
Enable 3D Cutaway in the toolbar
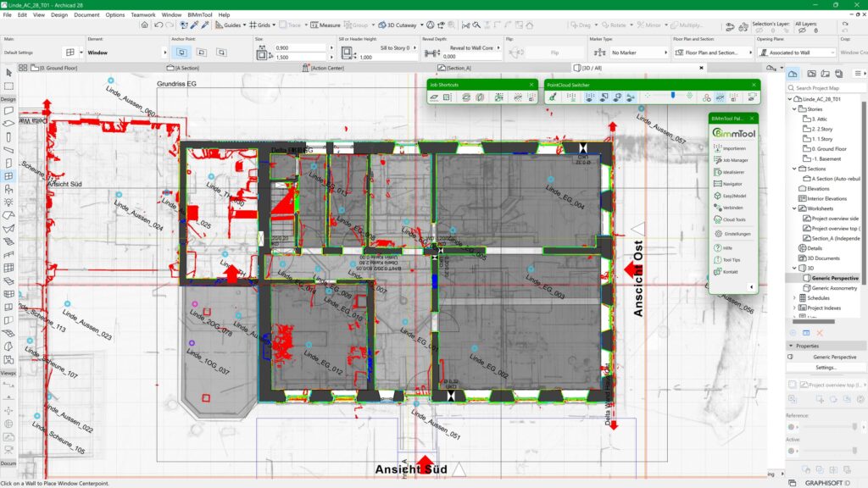390,24
